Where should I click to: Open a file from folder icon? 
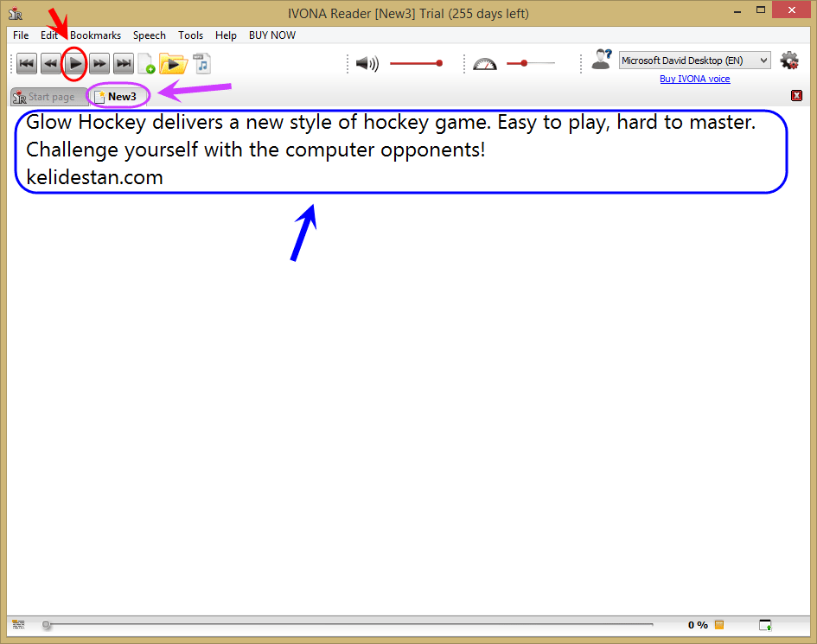point(173,64)
